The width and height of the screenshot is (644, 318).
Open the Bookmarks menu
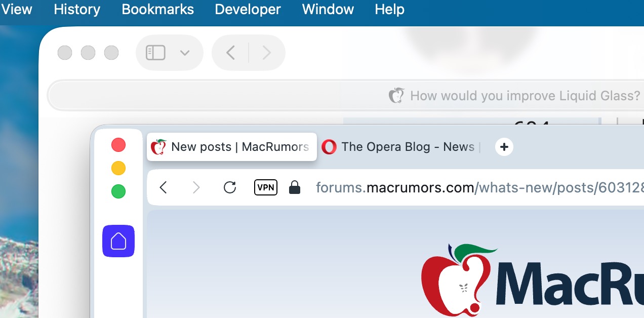[x=158, y=9]
